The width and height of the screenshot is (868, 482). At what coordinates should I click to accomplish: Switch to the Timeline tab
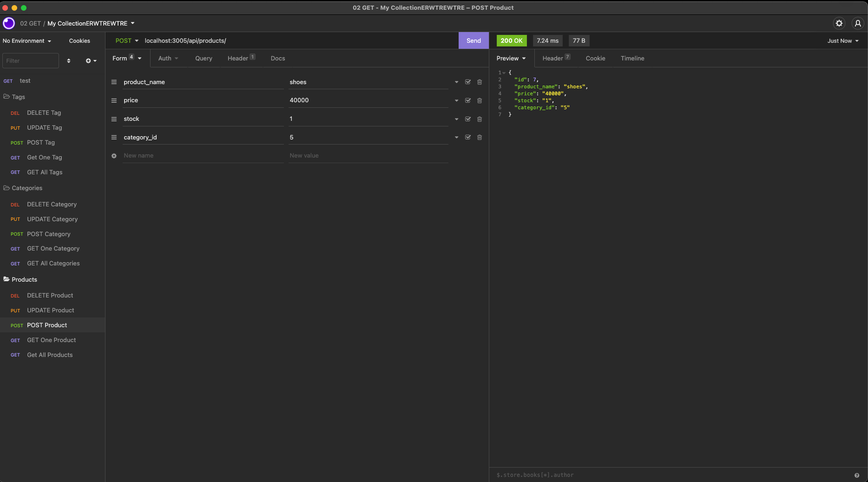[632, 58]
